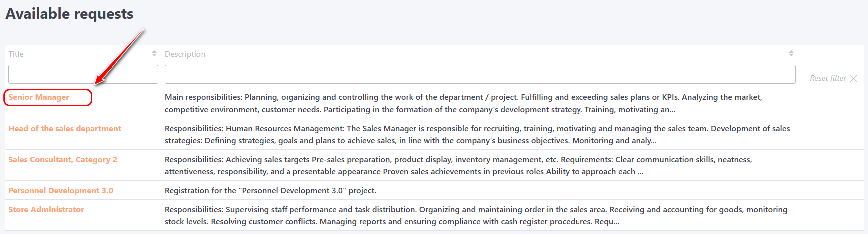This screenshot has width=868, height=234.
Task: Open the Store Administrator request
Action: coord(46,210)
